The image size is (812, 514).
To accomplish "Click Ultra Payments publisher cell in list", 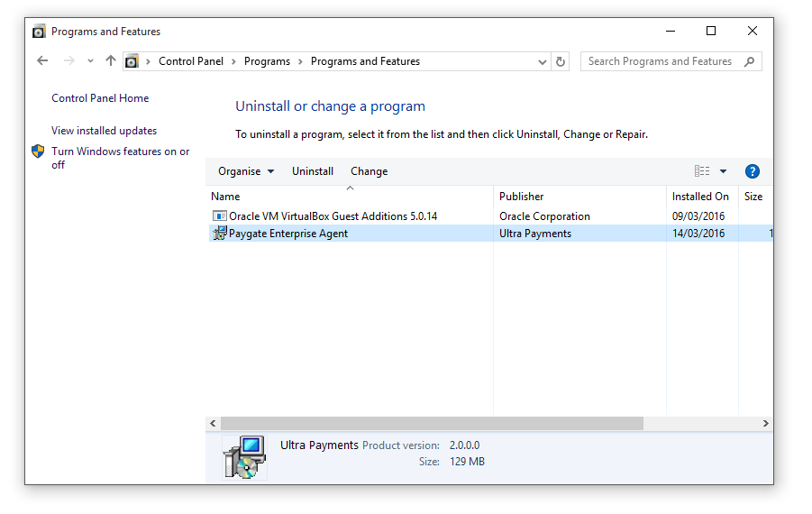I will point(535,234).
